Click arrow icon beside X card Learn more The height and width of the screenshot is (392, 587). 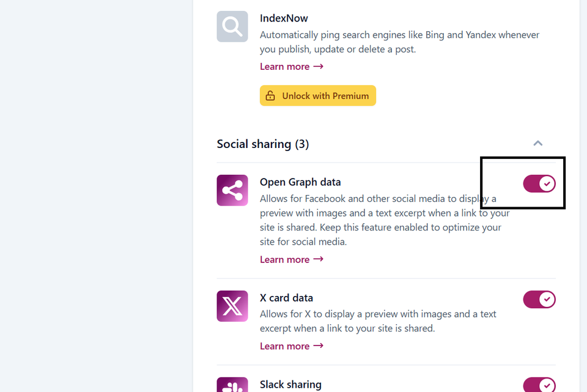[x=318, y=346]
